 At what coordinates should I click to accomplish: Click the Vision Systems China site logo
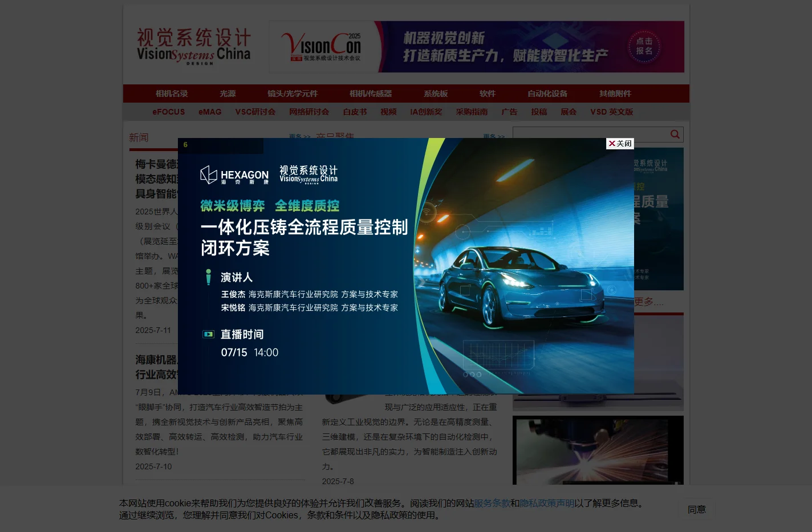tap(194, 47)
